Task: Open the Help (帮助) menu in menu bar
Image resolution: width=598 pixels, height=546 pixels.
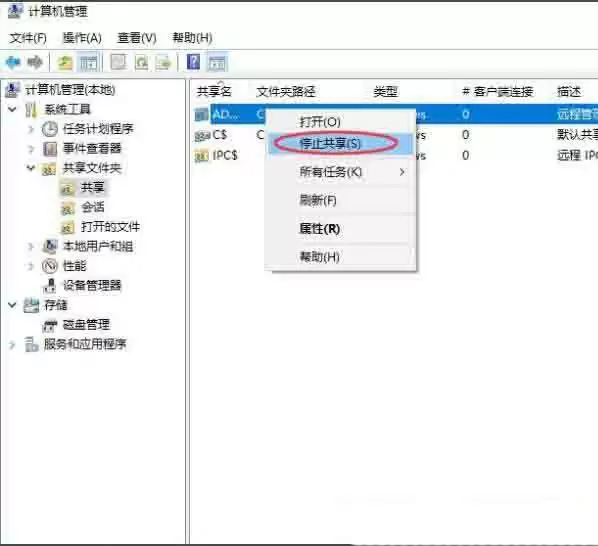Action: point(192,38)
